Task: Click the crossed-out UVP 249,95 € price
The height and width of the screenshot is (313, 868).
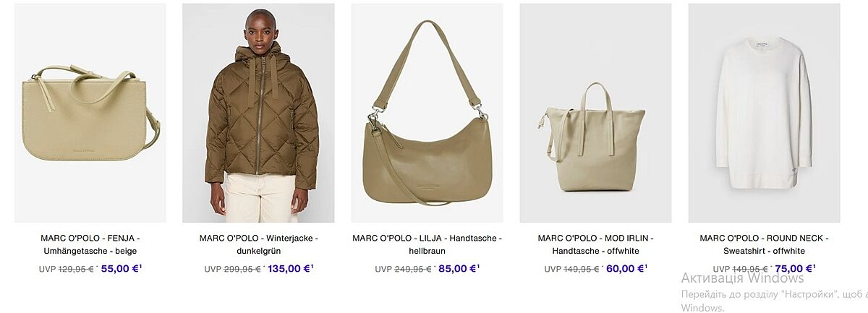Action: 403,270
